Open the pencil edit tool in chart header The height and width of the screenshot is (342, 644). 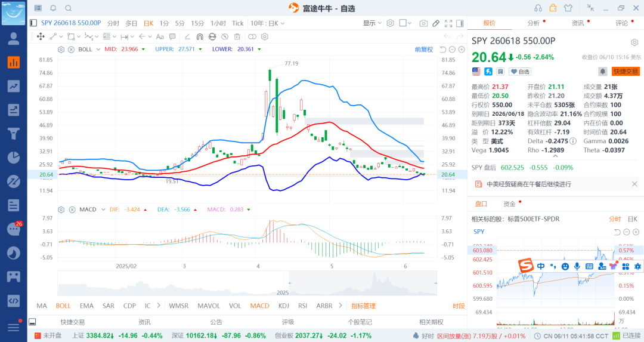tap(436, 23)
